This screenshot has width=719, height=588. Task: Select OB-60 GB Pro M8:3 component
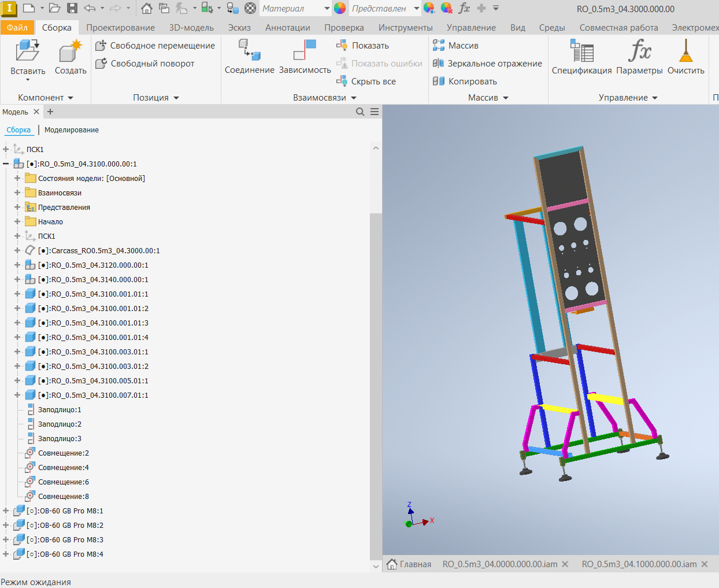coord(65,539)
